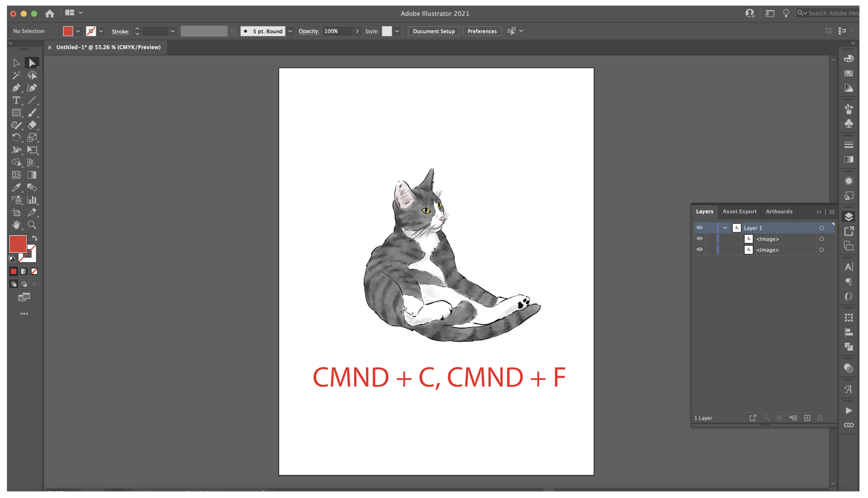This screenshot has height=498, width=868.
Task: Open the Stroke weight dropdown
Action: point(173,31)
